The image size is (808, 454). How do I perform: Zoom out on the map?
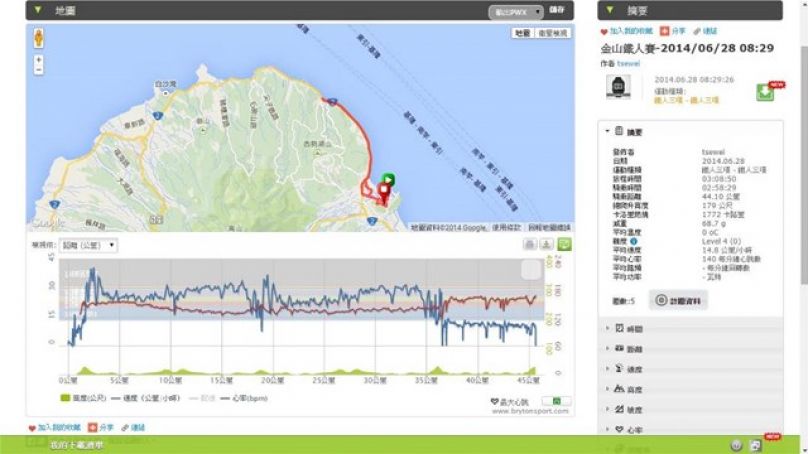tap(39, 71)
